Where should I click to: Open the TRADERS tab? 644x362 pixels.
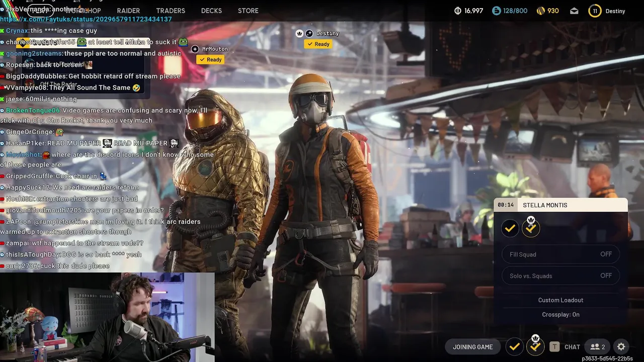(x=171, y=11)
